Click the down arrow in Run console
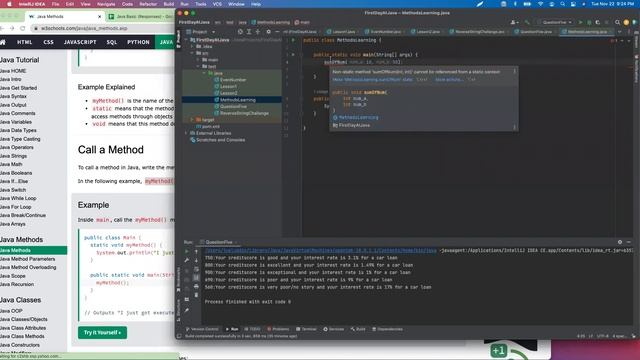Image resolution: width=640 pixels, height=360 pixels. 196,260
